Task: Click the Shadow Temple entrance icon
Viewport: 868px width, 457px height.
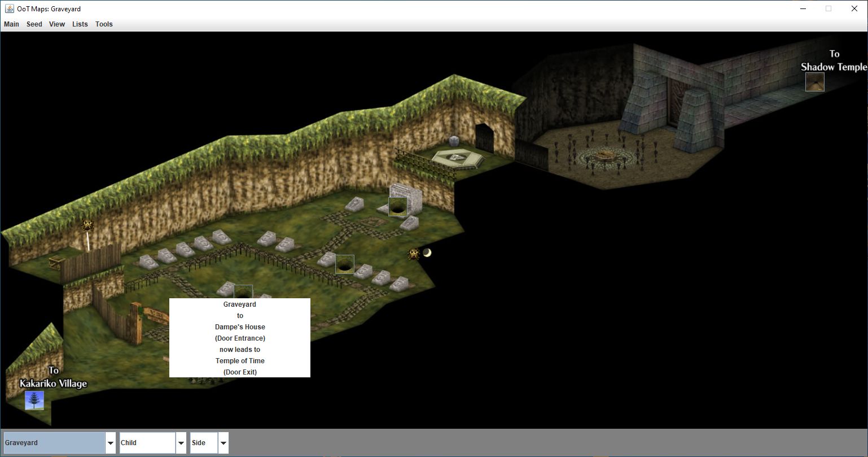Action: tap(814, 82)
